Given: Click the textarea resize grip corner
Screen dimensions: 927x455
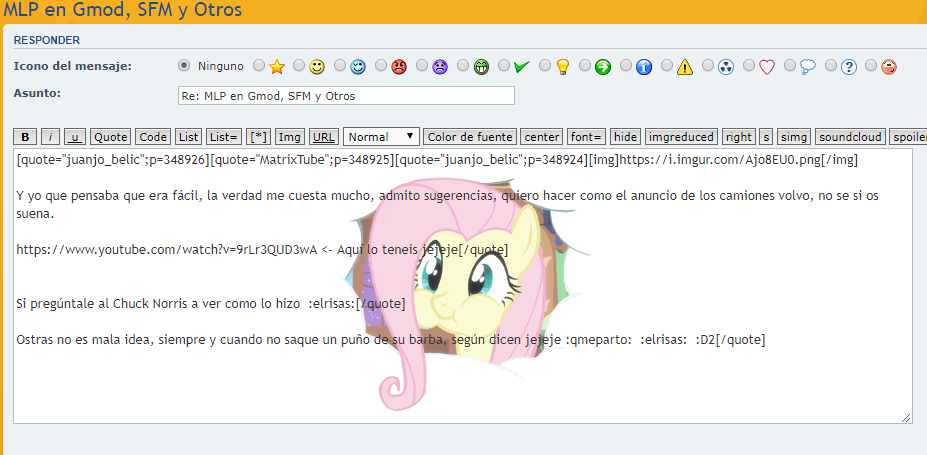Looking at the screenshot, I should pyautogui.click(x=906, y=418).
